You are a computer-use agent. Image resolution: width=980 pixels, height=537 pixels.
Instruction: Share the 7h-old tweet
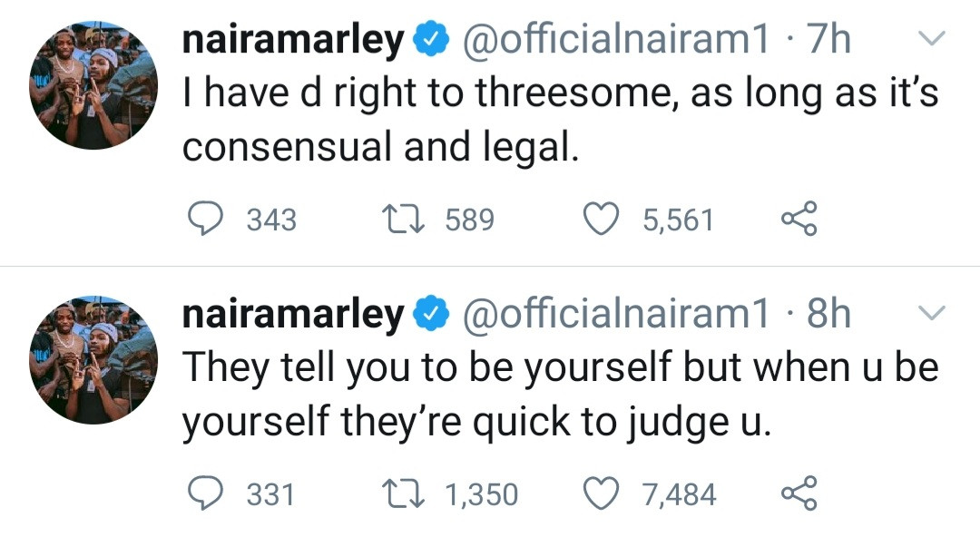click(x=799, y=220)
